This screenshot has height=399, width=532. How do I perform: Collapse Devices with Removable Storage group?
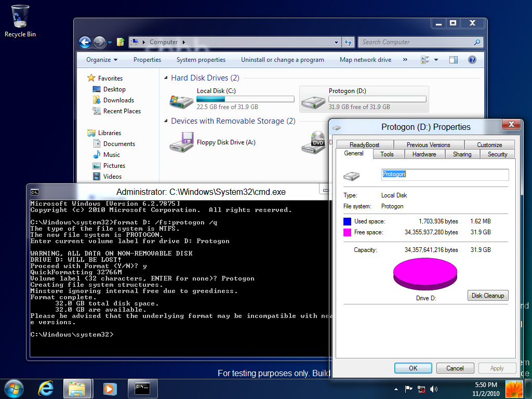[166, 121]
